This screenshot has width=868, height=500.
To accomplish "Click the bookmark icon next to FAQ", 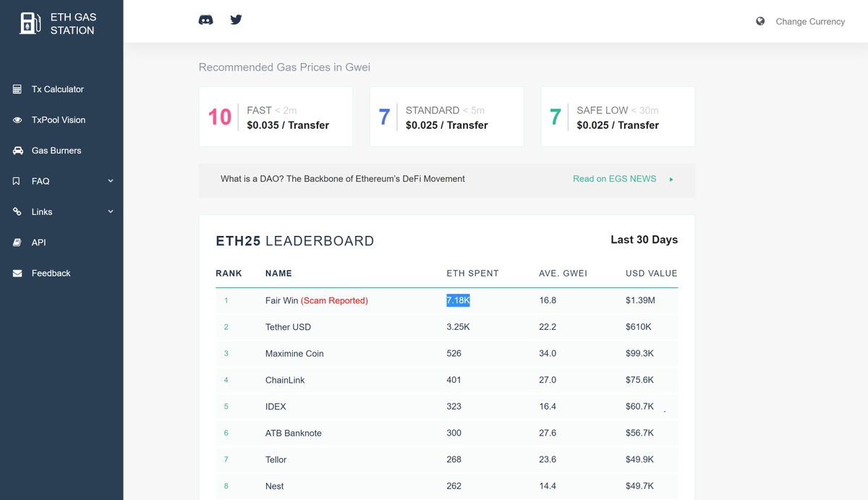I will (17, 182).
